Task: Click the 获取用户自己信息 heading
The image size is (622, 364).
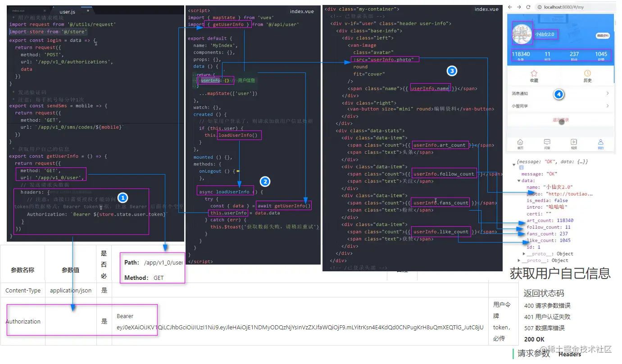Action: click(x=560, y=273)
